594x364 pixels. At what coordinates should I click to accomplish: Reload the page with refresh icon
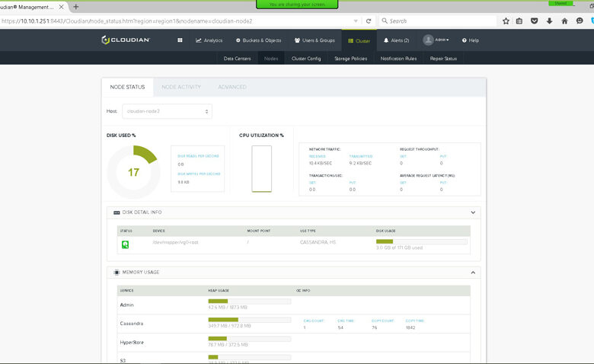(x=369, y=21)
